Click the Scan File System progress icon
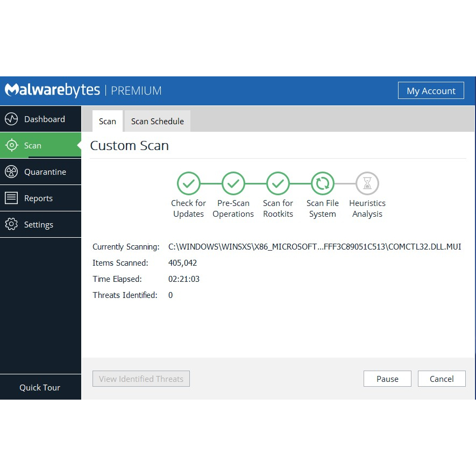The image size is (476, 476). click(323, 183)
